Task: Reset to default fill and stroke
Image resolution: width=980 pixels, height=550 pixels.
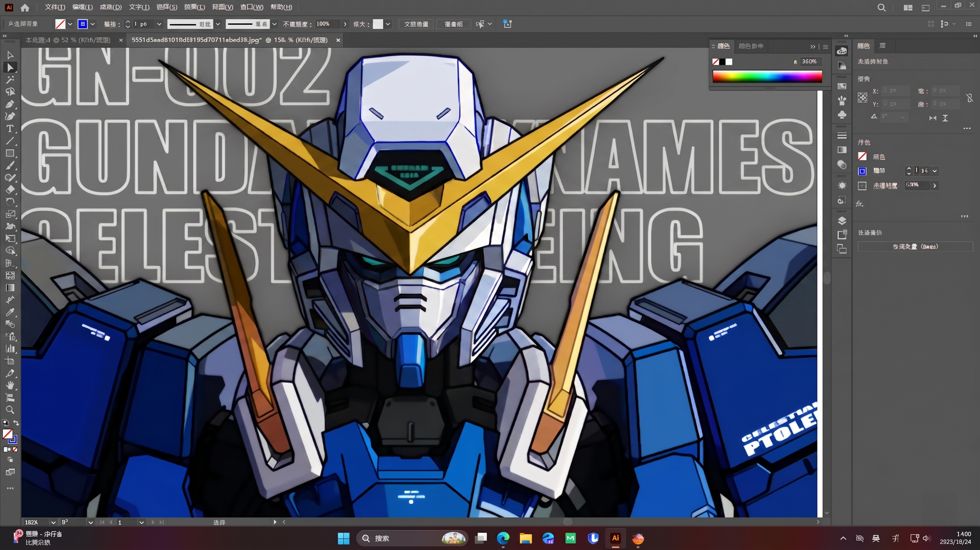Action: tap(5, 423)
